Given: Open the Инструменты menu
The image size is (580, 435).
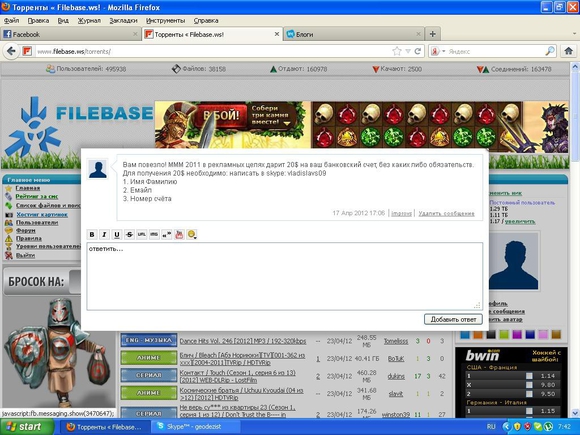Looking at the screenshot, I should 165,21.
